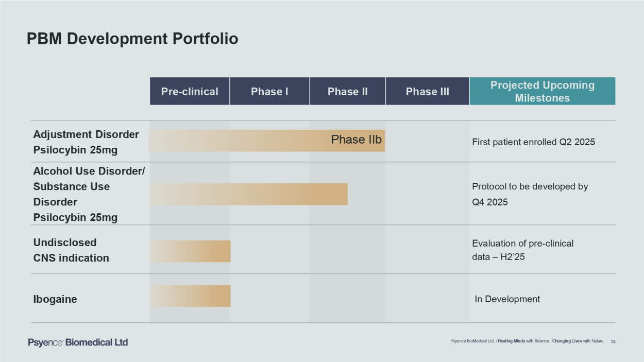Image resolution: width=644 pixels, height=362 pixels.
Task: Select the Phase II header cell
Action: coord(348,92)
